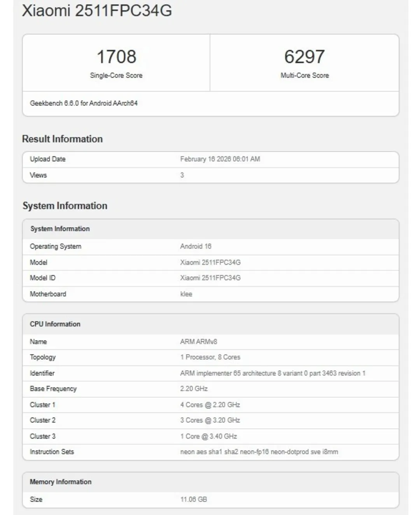
Task: Click the Motherboard value klee
Action: point(186,294)
